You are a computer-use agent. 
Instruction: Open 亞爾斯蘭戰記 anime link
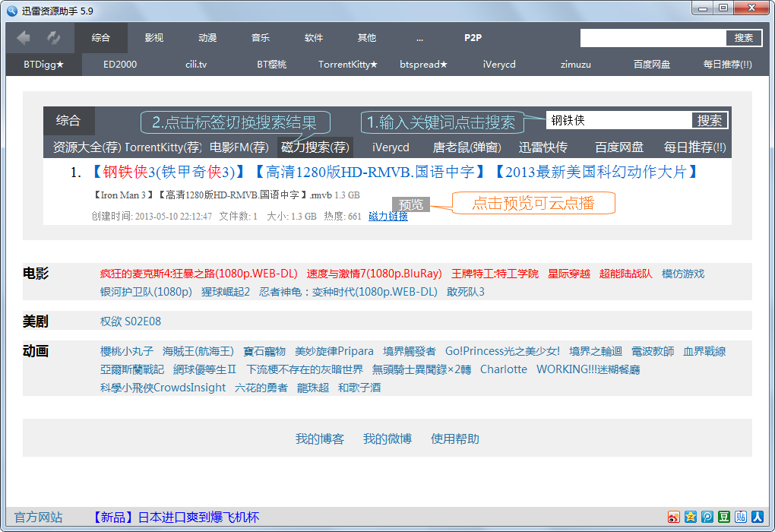tap(132, 369)
